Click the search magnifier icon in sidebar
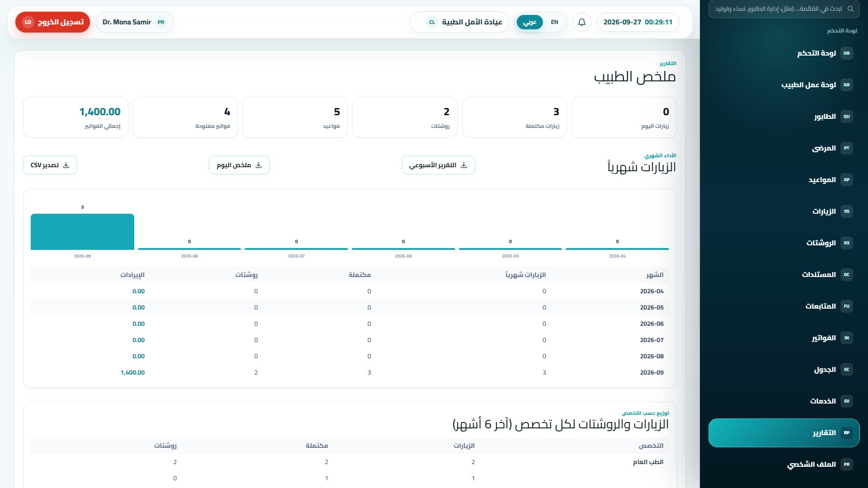This screenshot has width=868, height=488. pos(850,9)
